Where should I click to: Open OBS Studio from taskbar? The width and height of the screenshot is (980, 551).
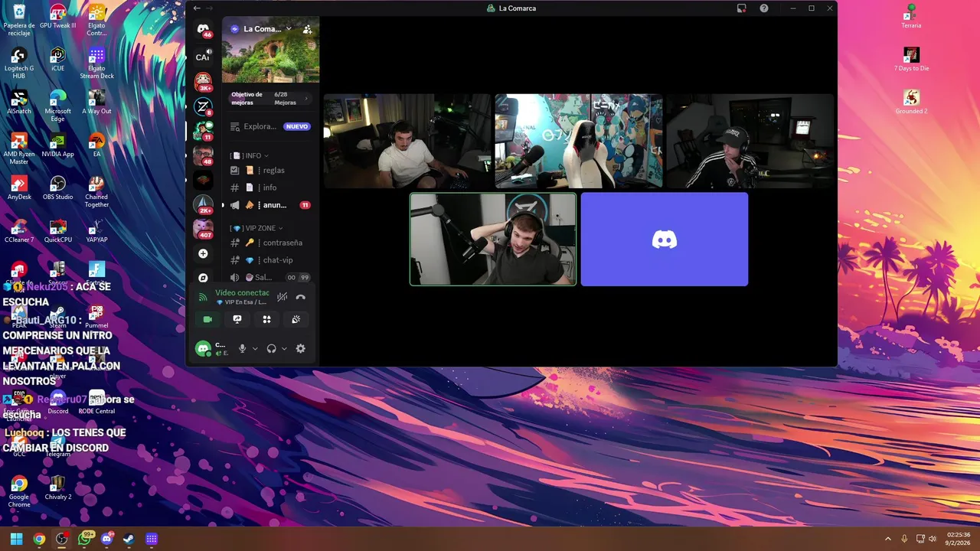pyautogui.click(x=62, y=539)
